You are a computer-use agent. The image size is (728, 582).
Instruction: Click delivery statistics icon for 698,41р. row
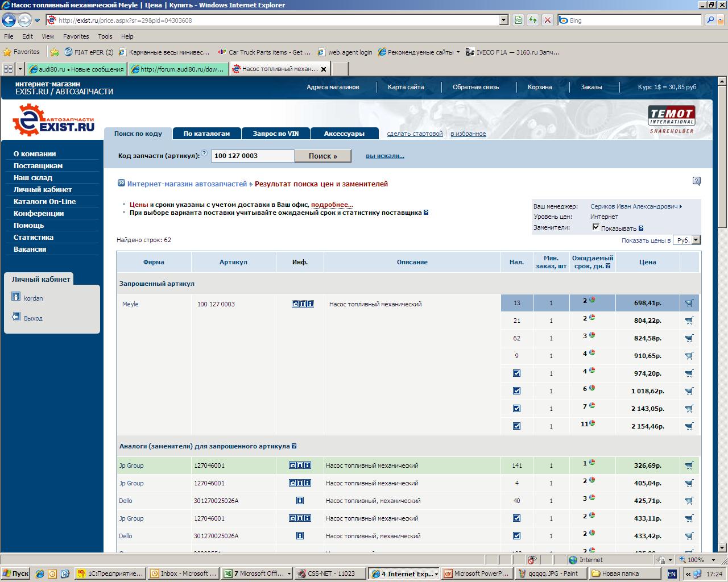click(592, 300)
